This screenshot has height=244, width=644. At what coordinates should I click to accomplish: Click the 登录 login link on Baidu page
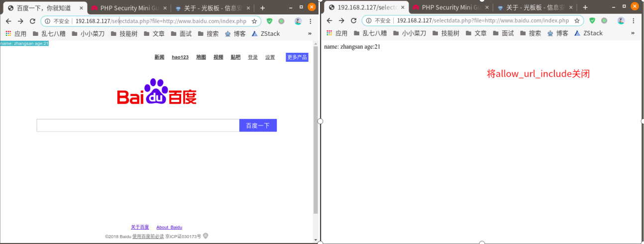tap(253, 57)
